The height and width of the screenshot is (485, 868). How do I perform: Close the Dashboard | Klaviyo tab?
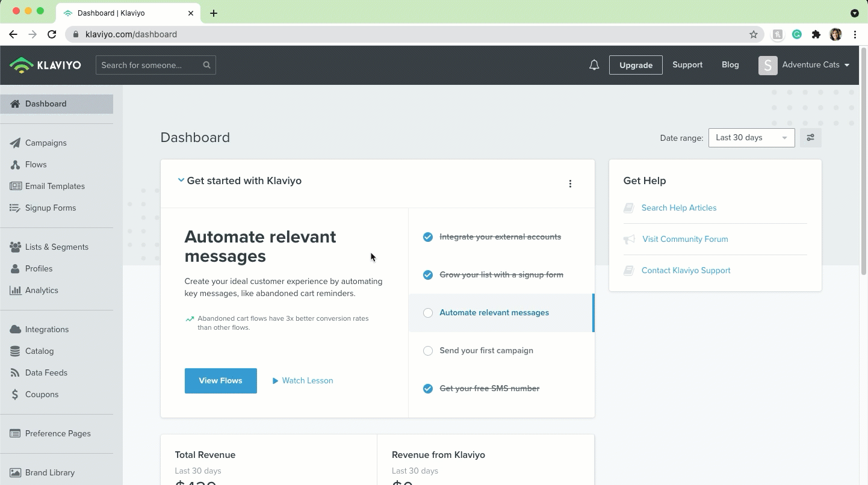click(191, 13)
